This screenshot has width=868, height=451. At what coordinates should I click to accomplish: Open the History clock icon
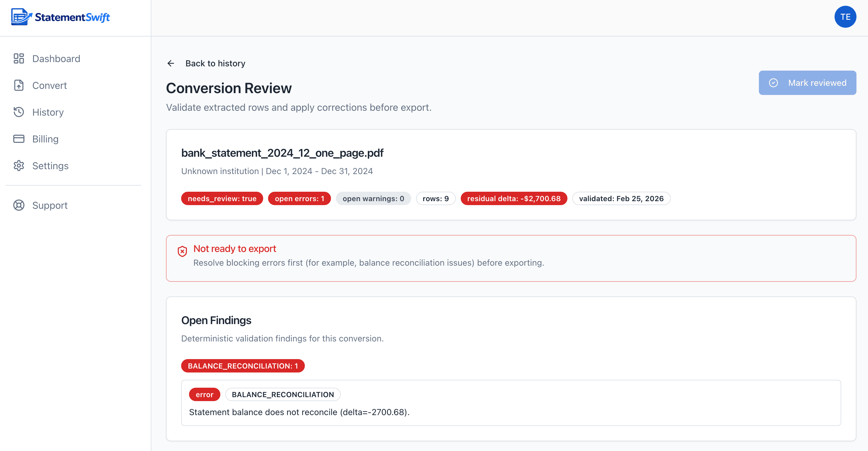tap(19, 112)
